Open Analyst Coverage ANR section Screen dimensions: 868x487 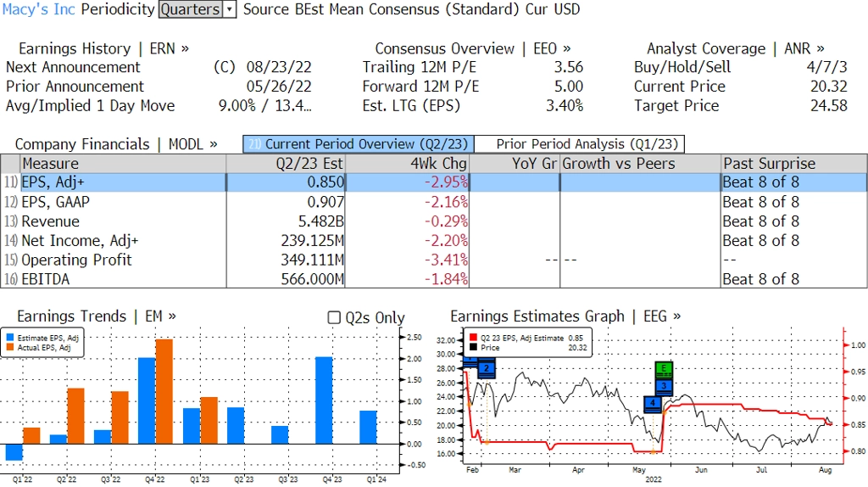pyautogui.click(x=735, y=48)
